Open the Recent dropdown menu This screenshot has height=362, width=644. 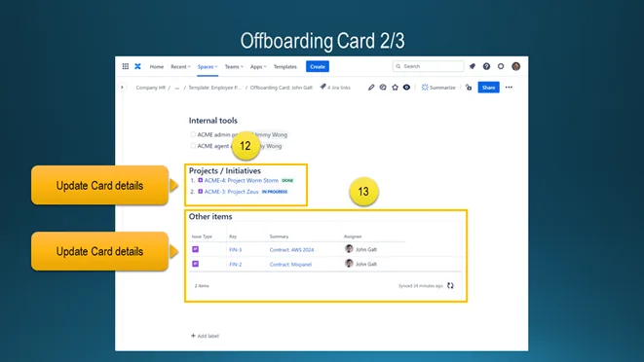click(180, 66)
